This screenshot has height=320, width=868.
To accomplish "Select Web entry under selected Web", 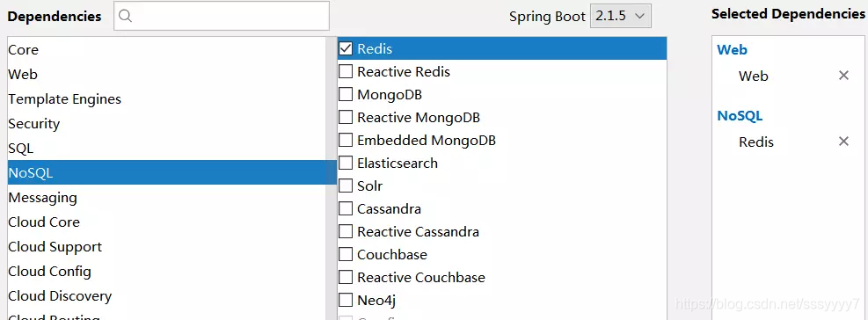I will [754, 76].
